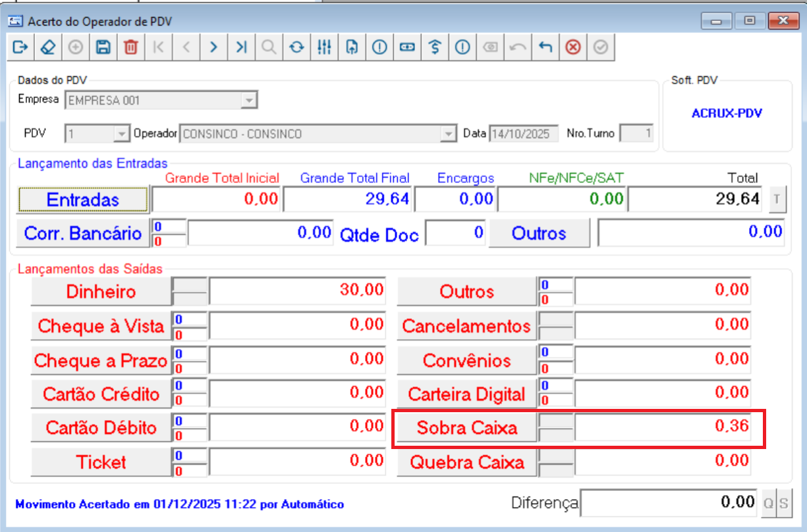Open the Empresa dropdown
The height and width of the screenshot is (532, 807).
(x=248, y=101)
